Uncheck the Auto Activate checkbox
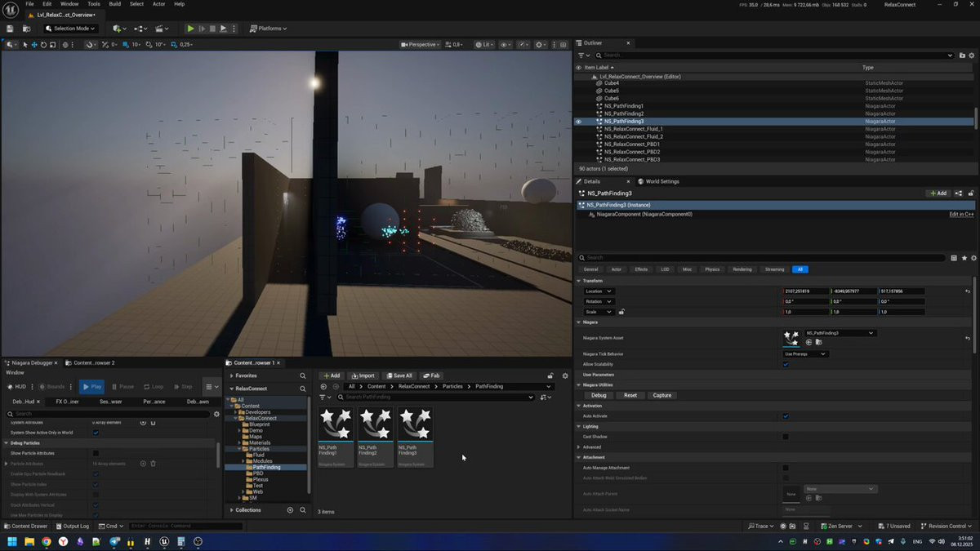This screenshot has width=980, height=551. point(786,416)
